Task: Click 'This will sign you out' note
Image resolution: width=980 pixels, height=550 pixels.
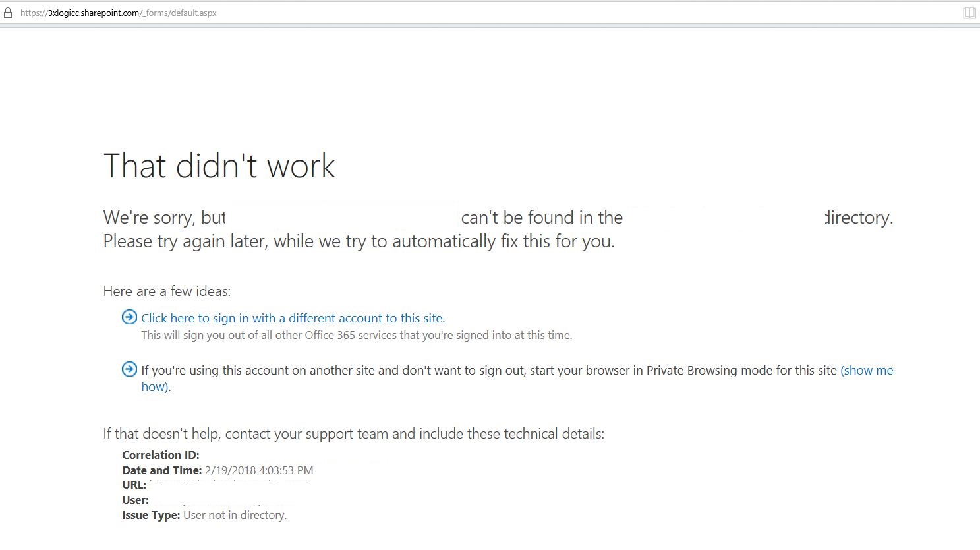Action: point(357,335)
